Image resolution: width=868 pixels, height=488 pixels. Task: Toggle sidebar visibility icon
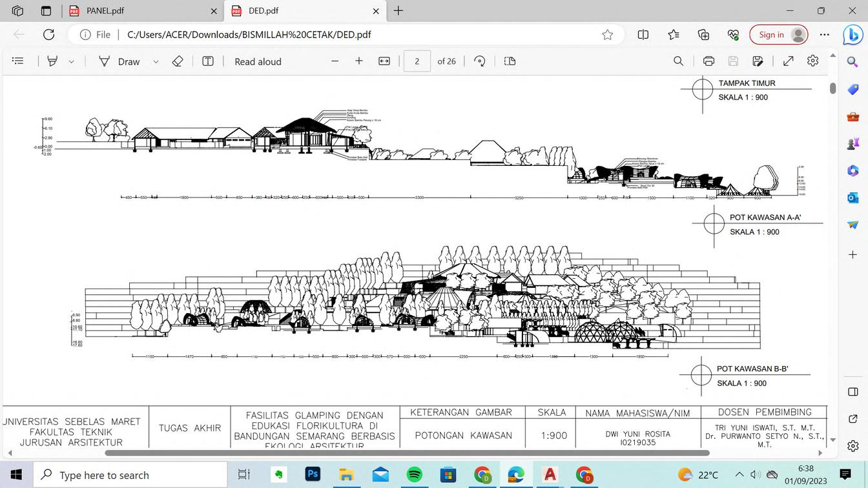tap(852, 392)
